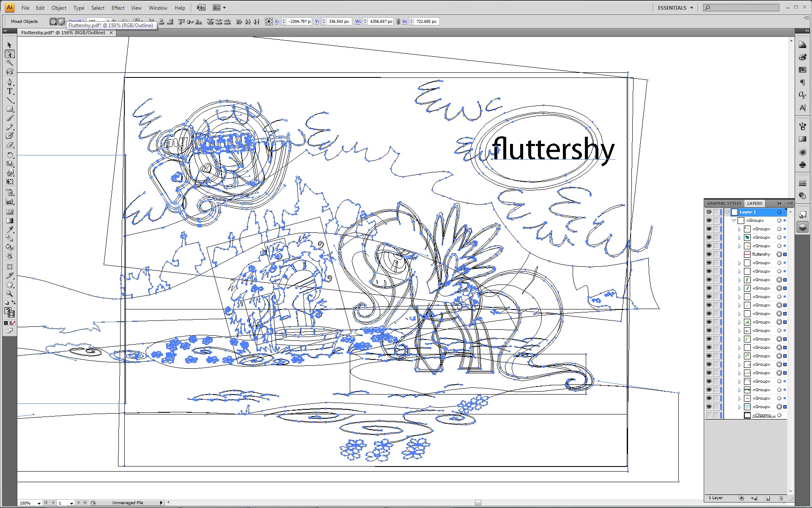Hide the fluttershy text layer

coord(709,254)
